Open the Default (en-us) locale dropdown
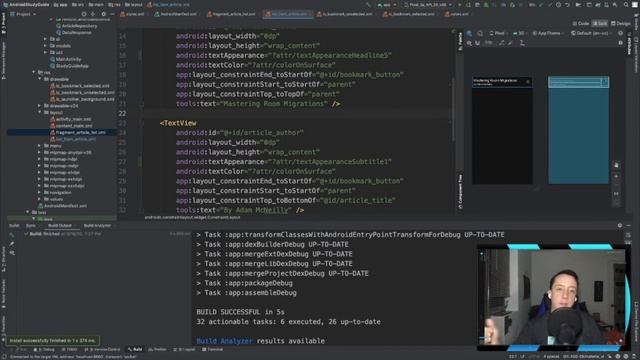Viewport: 640px width, 360px height. (591, 33)
